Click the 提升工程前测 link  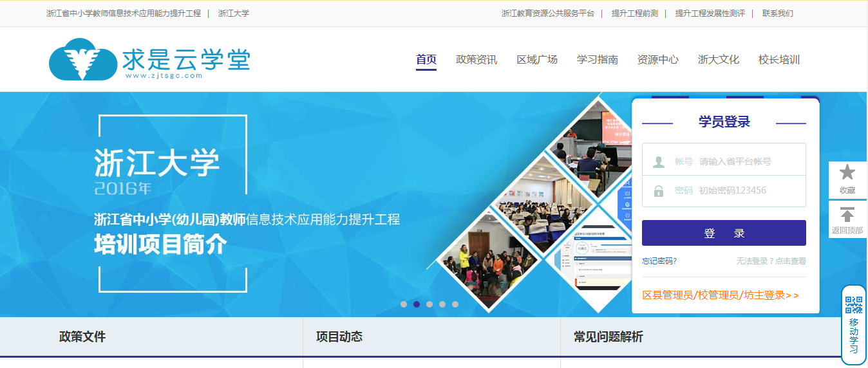(x=635, y=13)
